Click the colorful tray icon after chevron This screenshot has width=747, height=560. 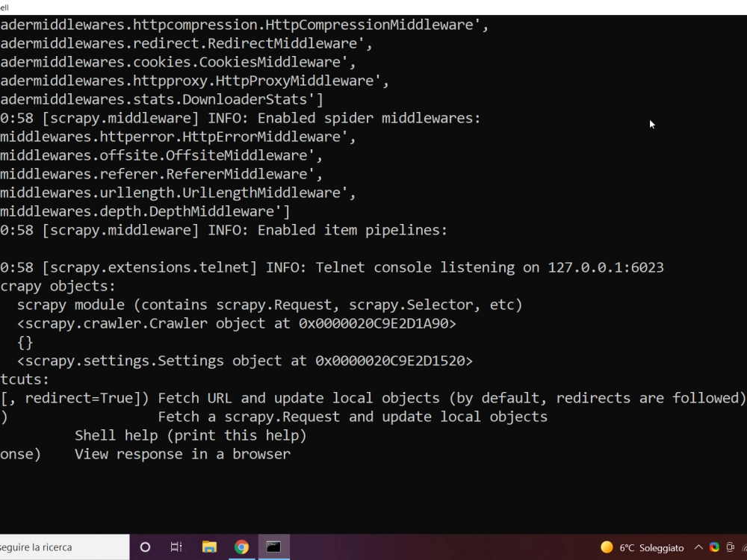pos(714,547)
